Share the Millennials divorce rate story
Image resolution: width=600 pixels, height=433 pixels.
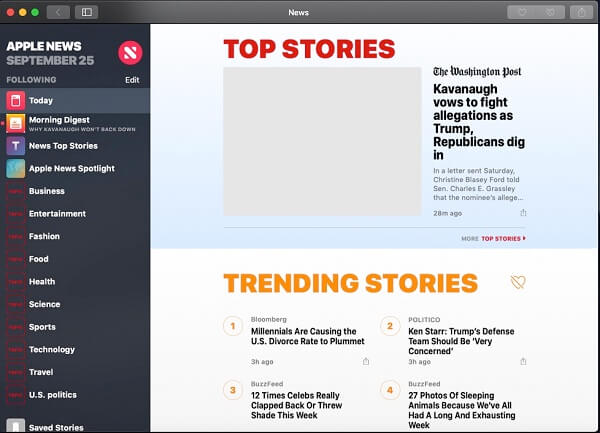point(366,361)
